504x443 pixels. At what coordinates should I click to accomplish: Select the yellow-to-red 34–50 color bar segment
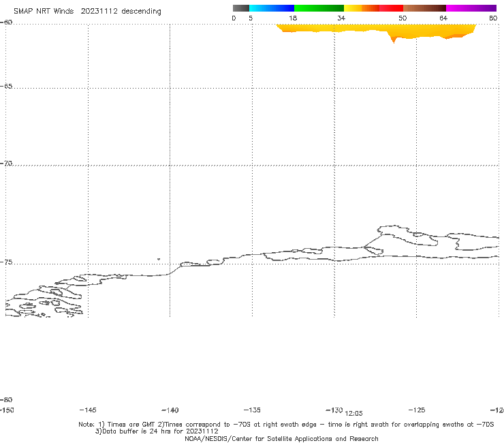click(373, 8)
